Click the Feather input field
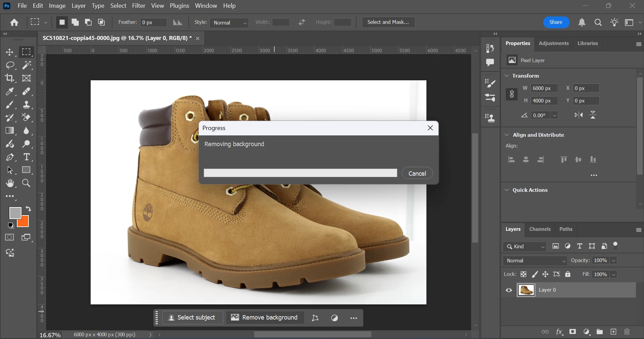 (154, 23)
